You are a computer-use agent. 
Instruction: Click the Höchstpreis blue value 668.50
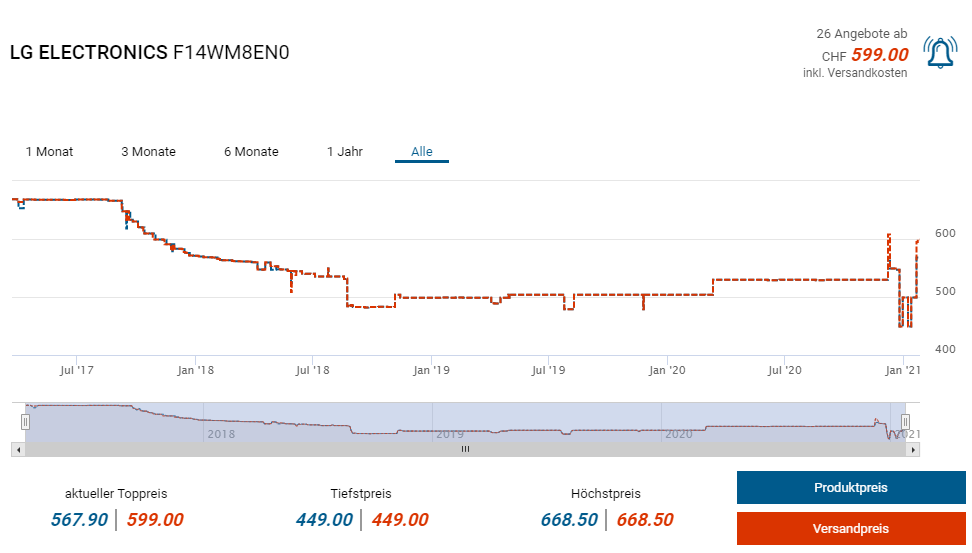point(569,520)
